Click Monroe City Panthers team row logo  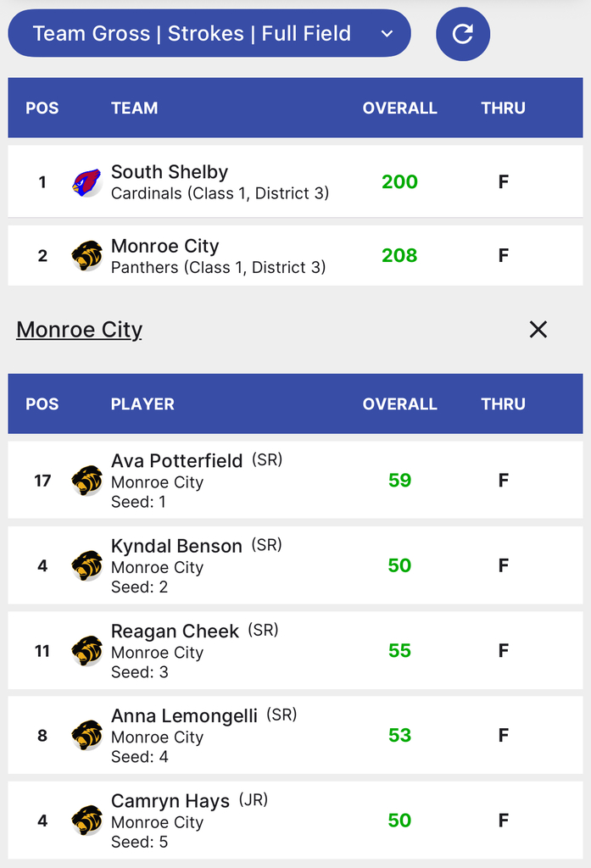point(86,255)
